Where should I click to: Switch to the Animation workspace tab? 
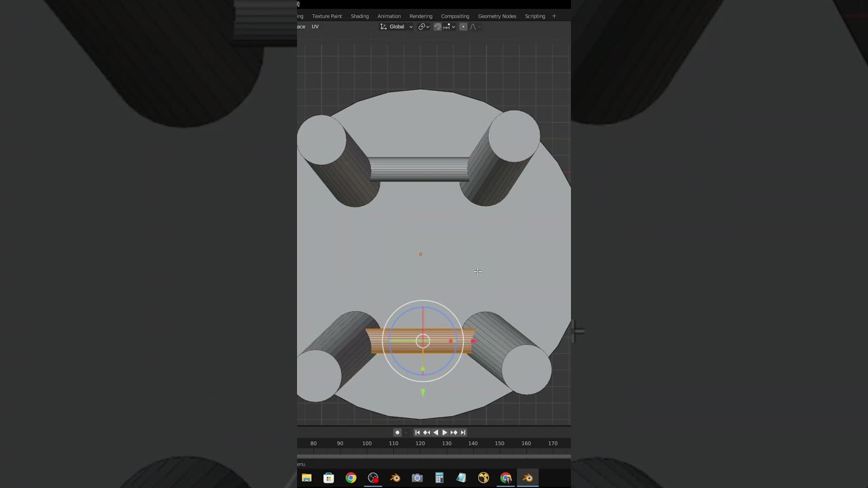(x=389, y=16)
